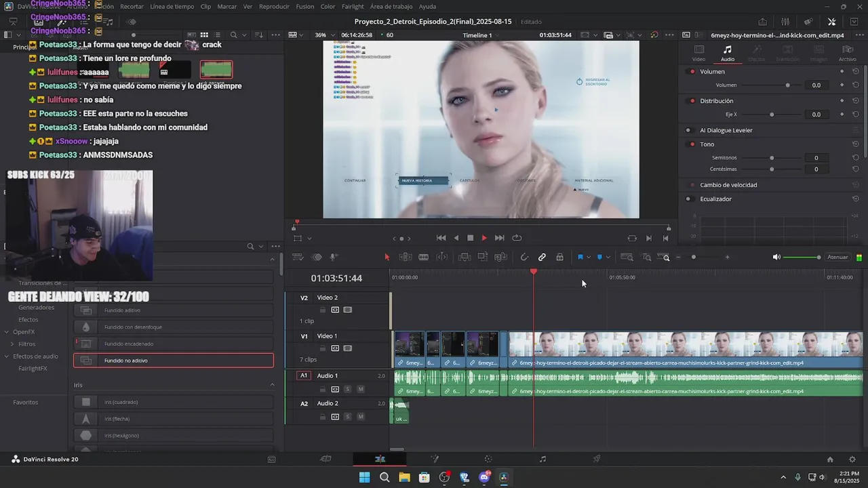Image resolution: width=868 pixels, height=488 pixels.
Task: Expand the OpenFX tree item
Action: (x=7, y=332)
